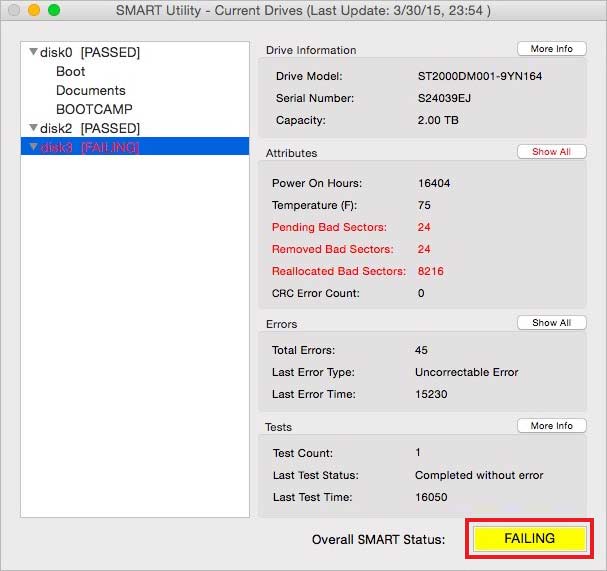This screenshot has height=571, width=607.
Task: Collapse the disk2 disclosure triangle
Action: click(34, 129)
